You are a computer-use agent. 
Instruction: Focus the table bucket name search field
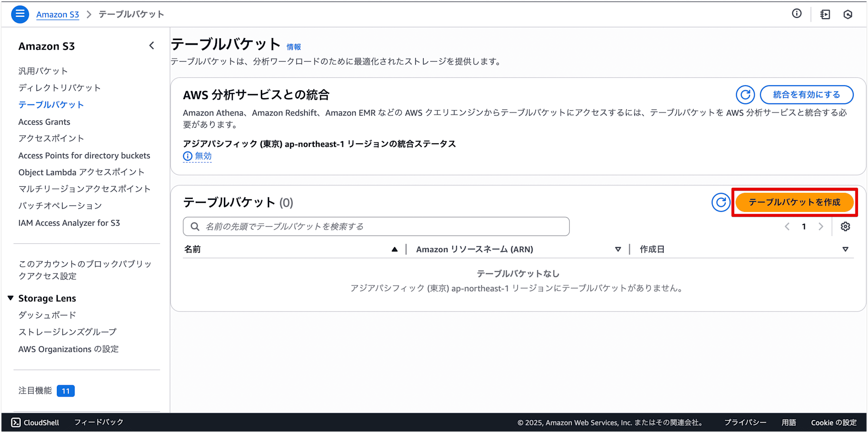[x=376, y=226]
